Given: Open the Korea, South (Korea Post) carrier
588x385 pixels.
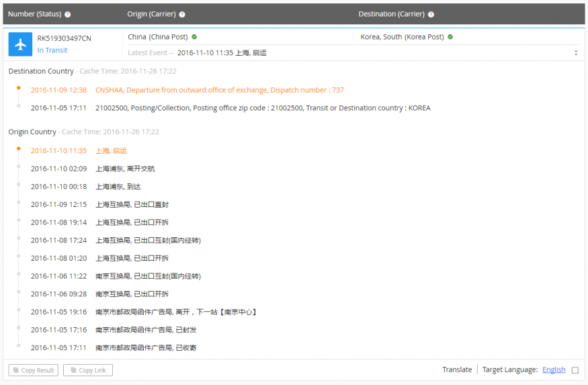Looking at the screenshot, I should [x=401, y=37].
